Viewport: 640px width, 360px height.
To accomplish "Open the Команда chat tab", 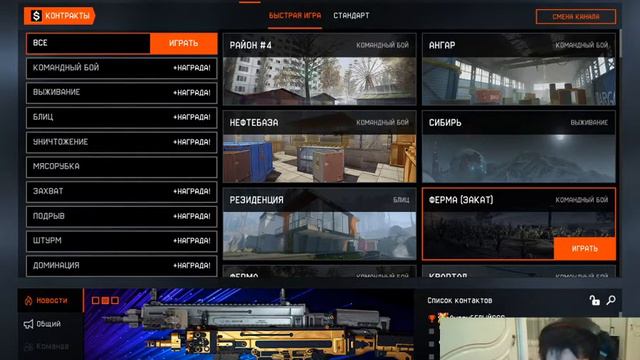I will (x=51, y=347).
